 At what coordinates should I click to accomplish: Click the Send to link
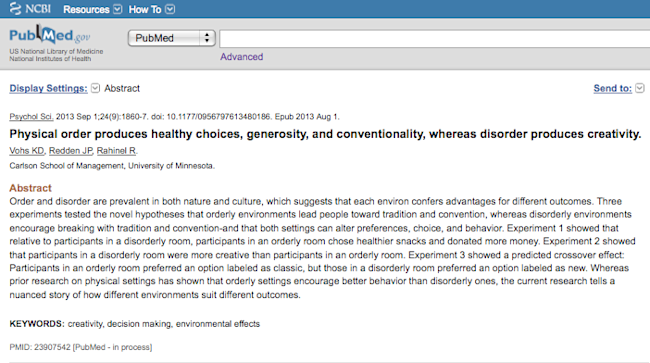click(613, 88)
